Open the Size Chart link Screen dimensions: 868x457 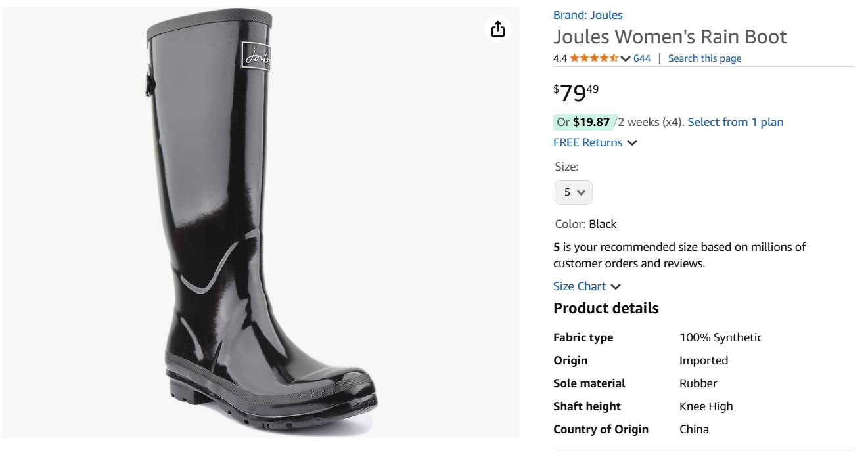coord(580,286)
